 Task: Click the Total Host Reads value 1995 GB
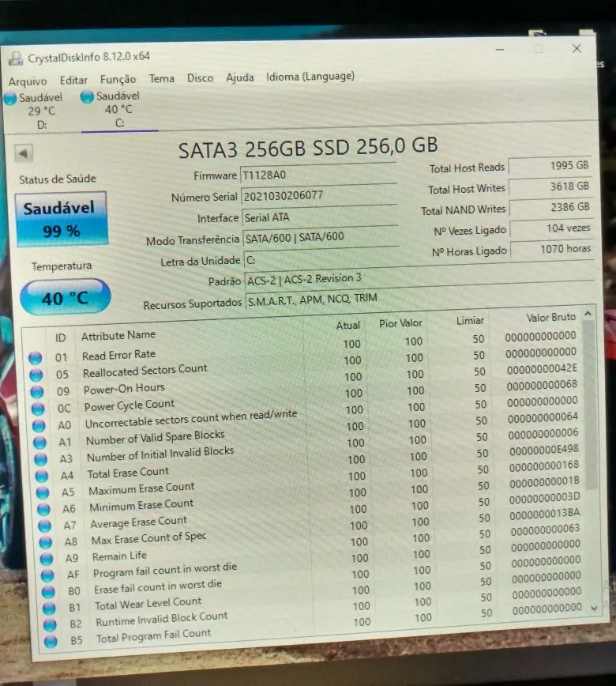(550, 166)
